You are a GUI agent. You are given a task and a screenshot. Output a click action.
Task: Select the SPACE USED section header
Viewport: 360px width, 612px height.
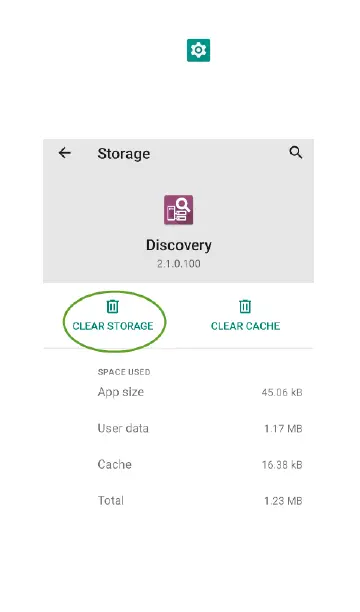pyautogui.click(x=124, y=372)
